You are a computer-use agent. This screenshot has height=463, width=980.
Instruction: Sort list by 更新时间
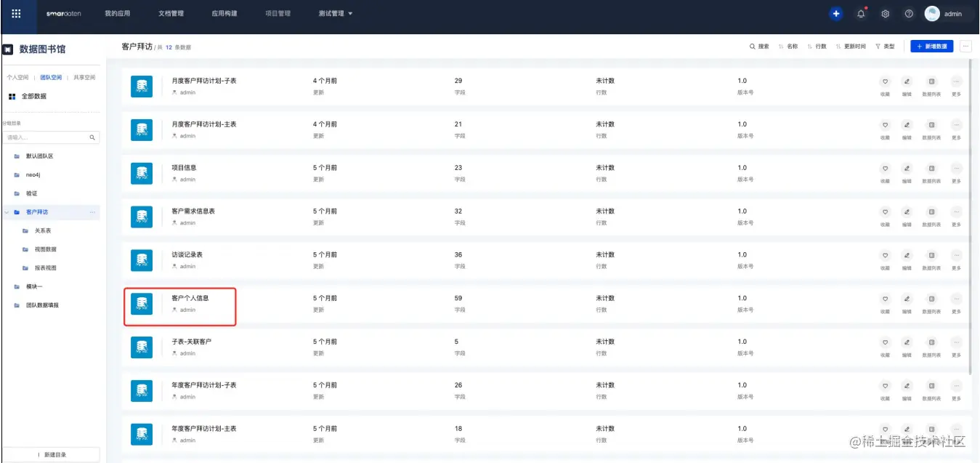(851, 47)
